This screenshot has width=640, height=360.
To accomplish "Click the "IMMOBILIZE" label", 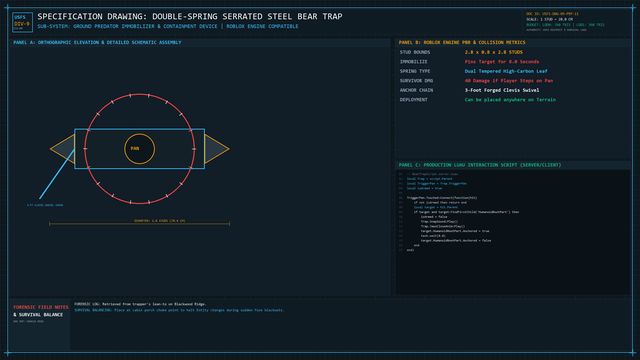I will tap(413, 62).
